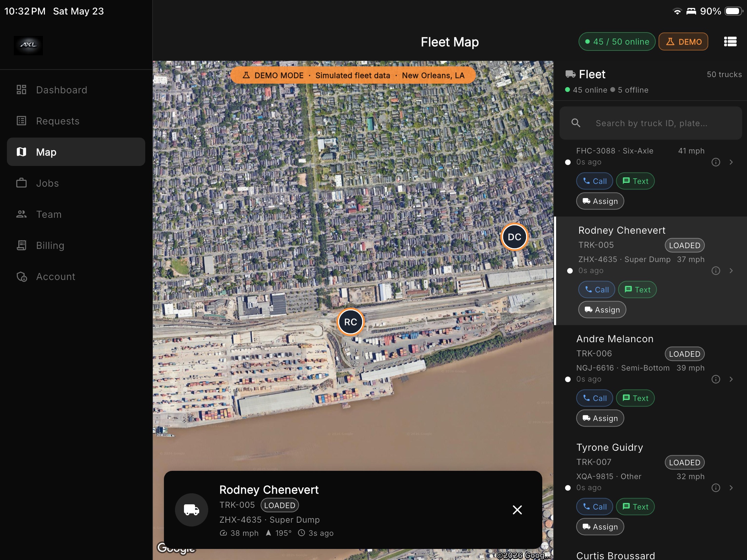Image resolution: width=747 pixels, height=560 pixels.
Task: Open info icon for Rodney Chenevert
Action: (716, 271)
